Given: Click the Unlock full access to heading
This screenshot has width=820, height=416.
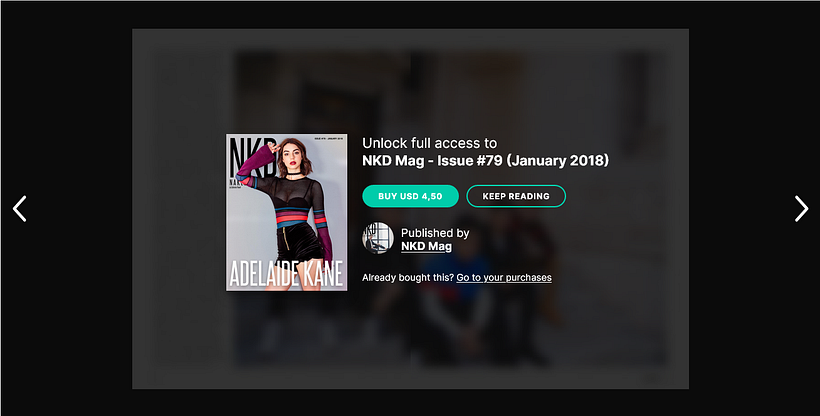Looking at the screenshot, I should pos(429,143).
